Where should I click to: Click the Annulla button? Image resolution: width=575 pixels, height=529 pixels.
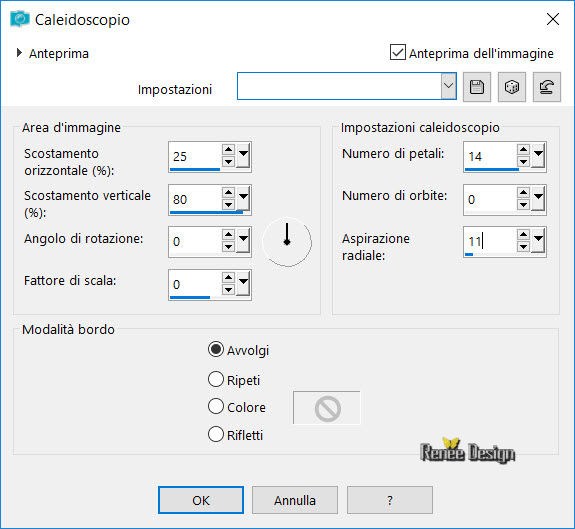pos(295,500)
